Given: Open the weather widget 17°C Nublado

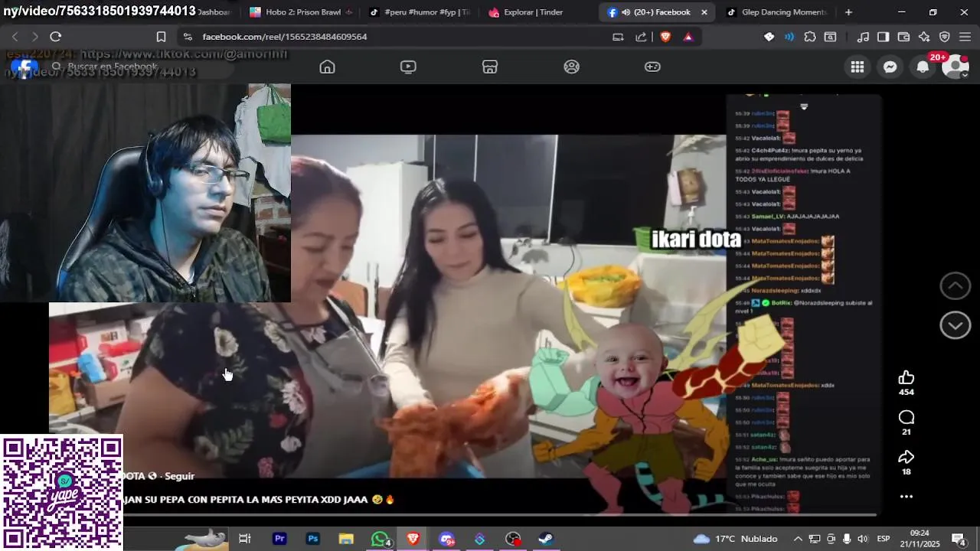Looking at the screenshot, I should (735, 539).
